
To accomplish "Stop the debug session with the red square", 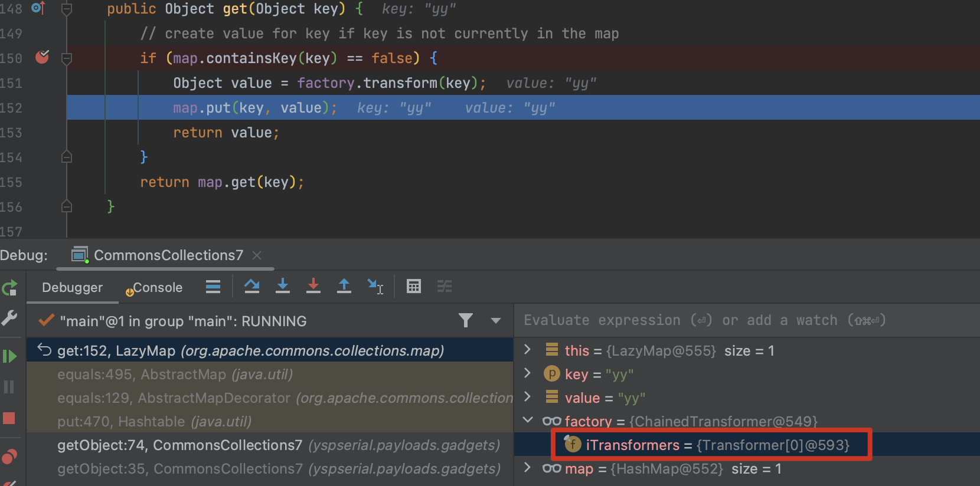I will click(x=9, y=418).
